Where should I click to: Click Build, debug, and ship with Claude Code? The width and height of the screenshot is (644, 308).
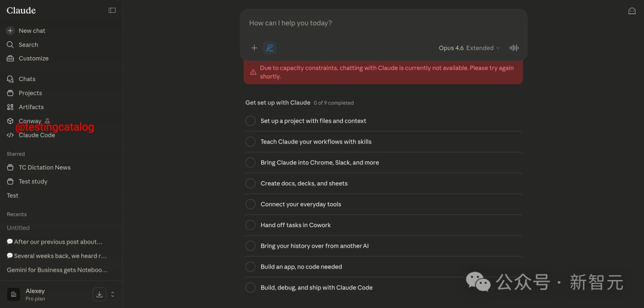[317, 288]
